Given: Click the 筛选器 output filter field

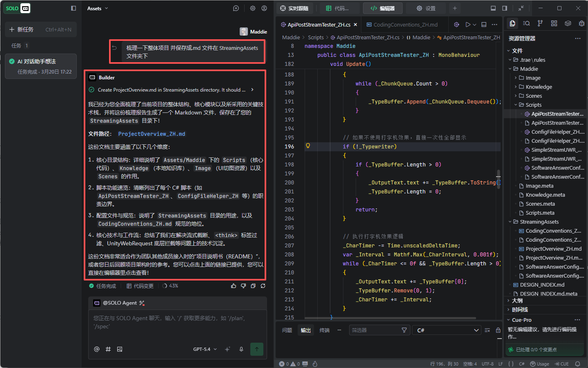Looking at the screenshot, I should [379, 330].
